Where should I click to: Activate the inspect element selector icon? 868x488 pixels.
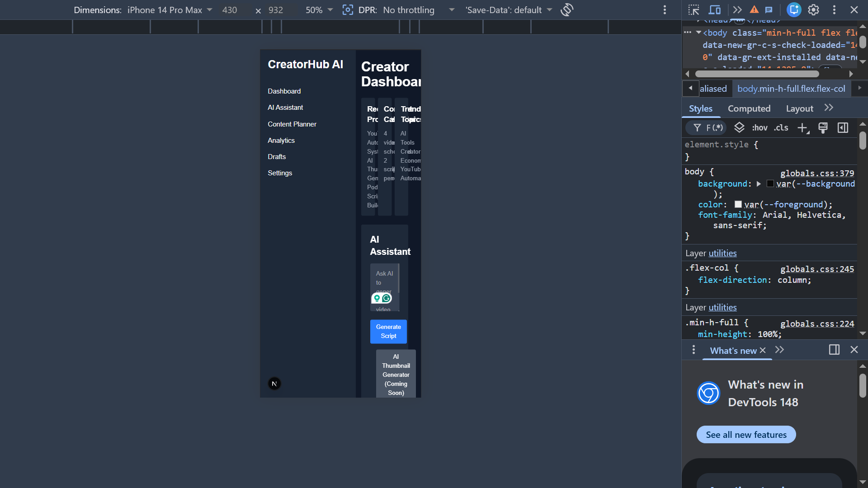(693, 9)
